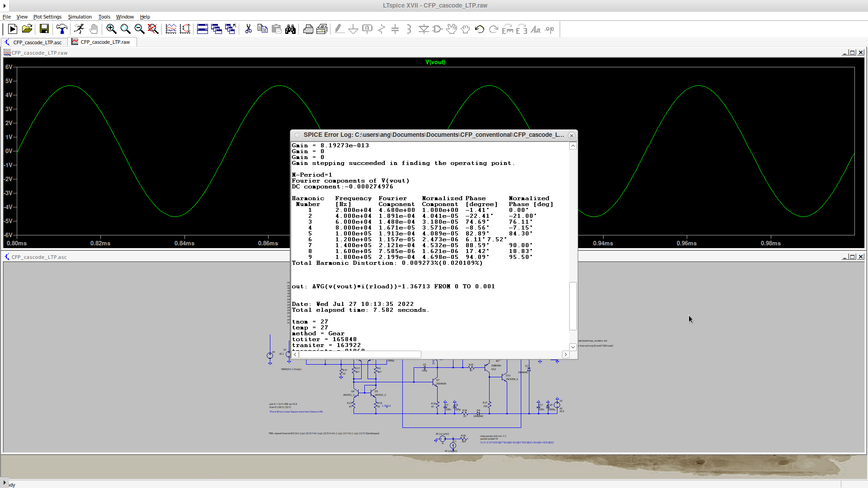Viewport: 868px width, 488px height.
Task: Select the Zoom In magnifier tool
Action: coord(111,29)
